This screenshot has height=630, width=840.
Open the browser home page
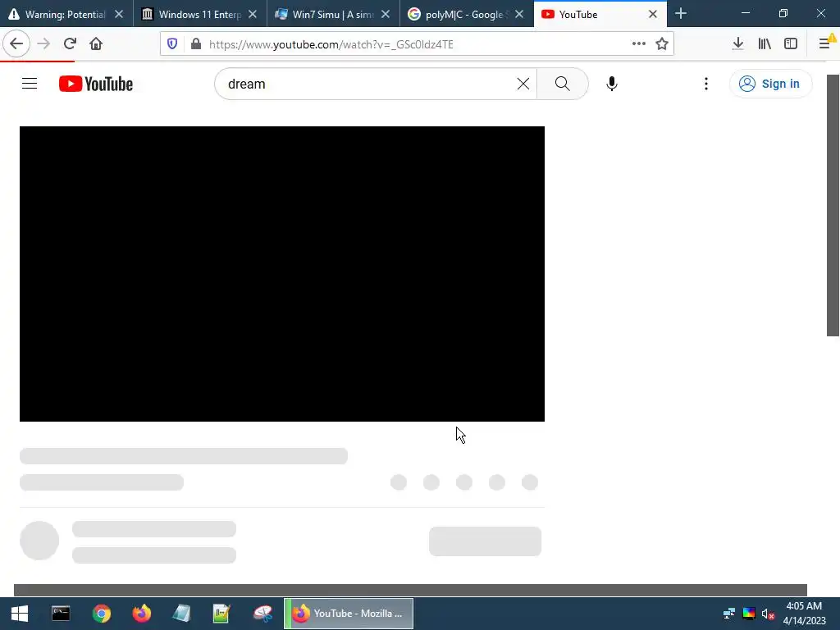(x=96, y=43)
